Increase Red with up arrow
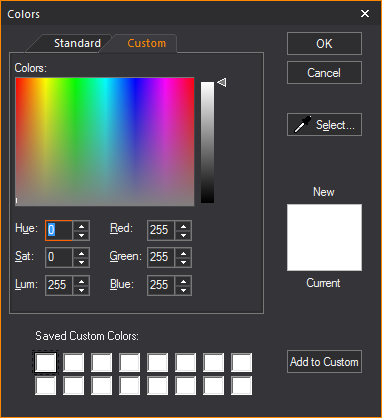 pos(183,226)
